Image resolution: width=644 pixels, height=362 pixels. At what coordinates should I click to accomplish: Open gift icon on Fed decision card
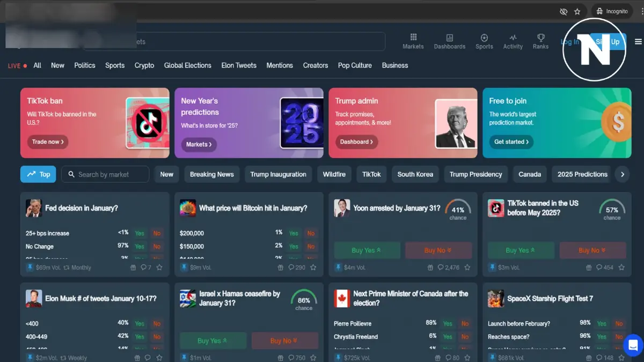coord(134,267)
